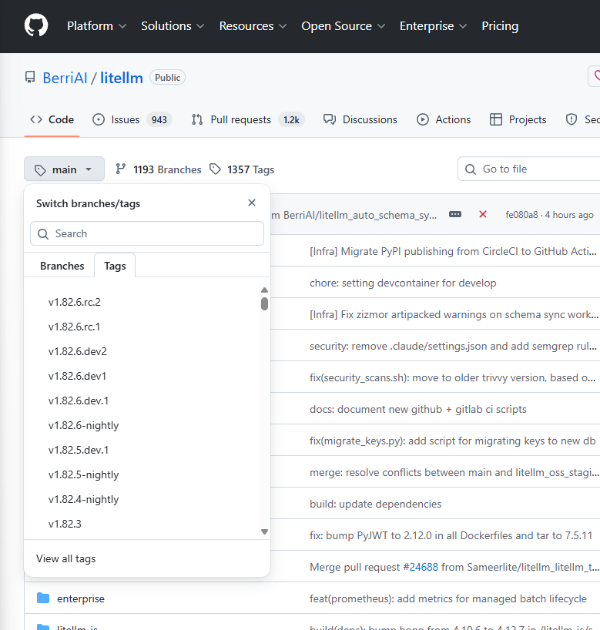Click the tag list scrollbar thumb

point(264,304)
